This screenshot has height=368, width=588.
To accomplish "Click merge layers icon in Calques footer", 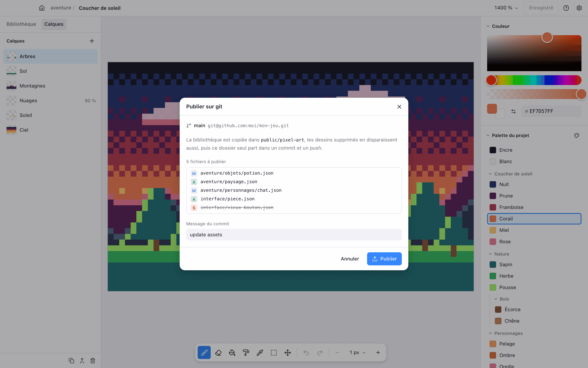I will (x=82, y=361).
